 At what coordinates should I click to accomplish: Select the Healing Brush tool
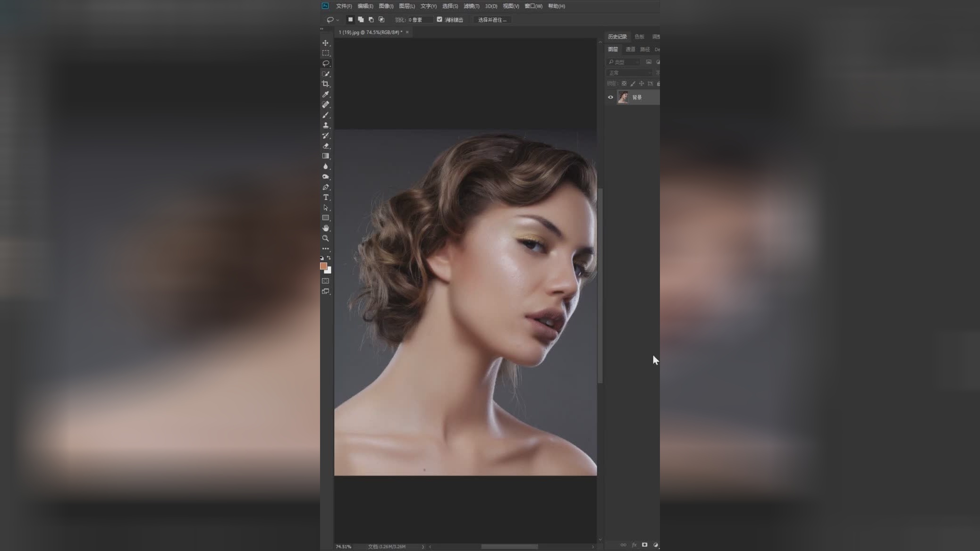[x=326, y=105]
